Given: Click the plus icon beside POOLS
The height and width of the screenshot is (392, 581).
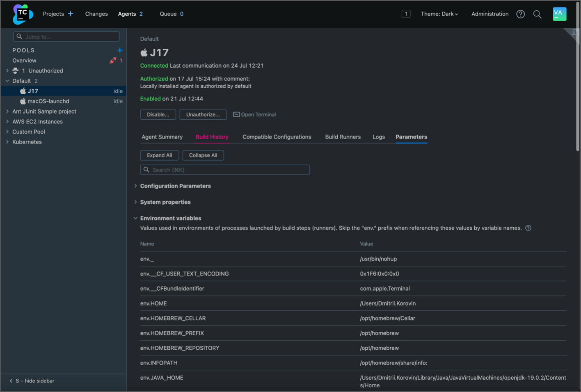Looking at the screenshot, I should 119,50.
